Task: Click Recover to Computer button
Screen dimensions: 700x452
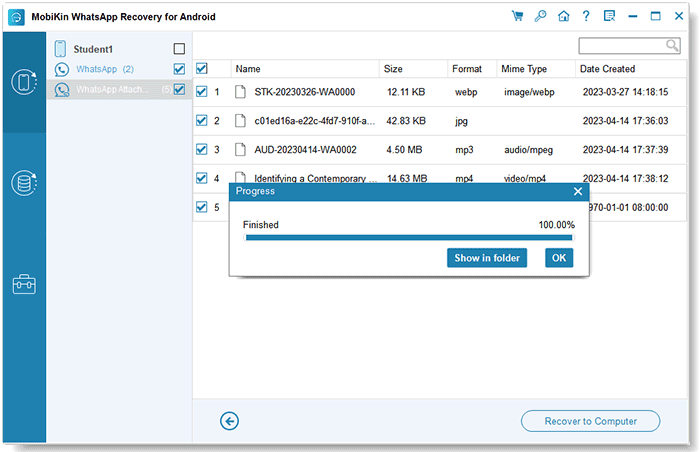Action: click(x=590, y=421)
